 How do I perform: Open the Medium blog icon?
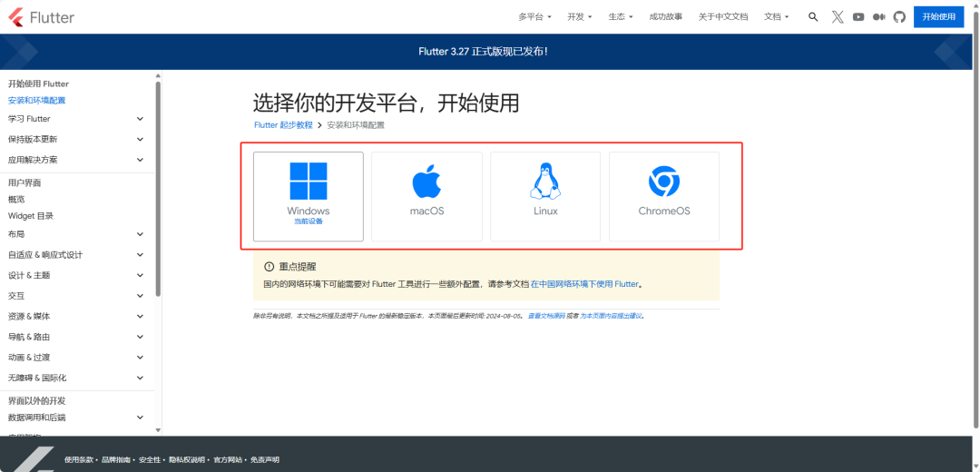pyautogui.click(x=878, y=17)
